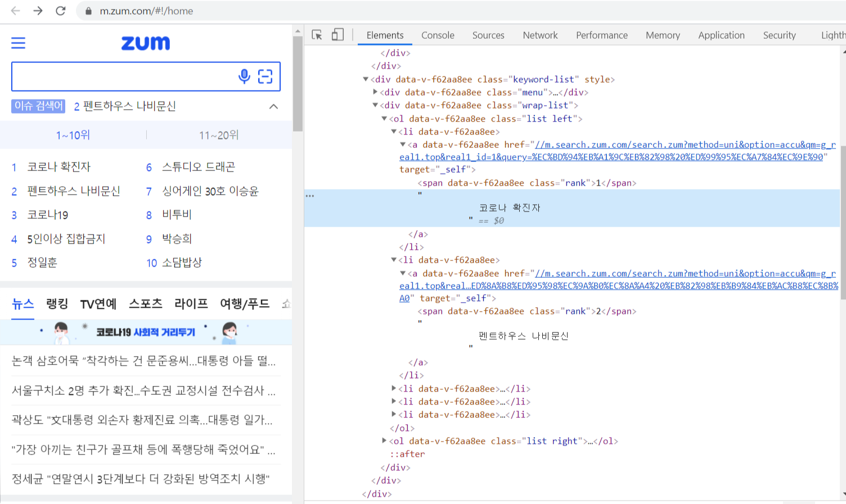Expand the last collapsed li node

tap(394, 415)
